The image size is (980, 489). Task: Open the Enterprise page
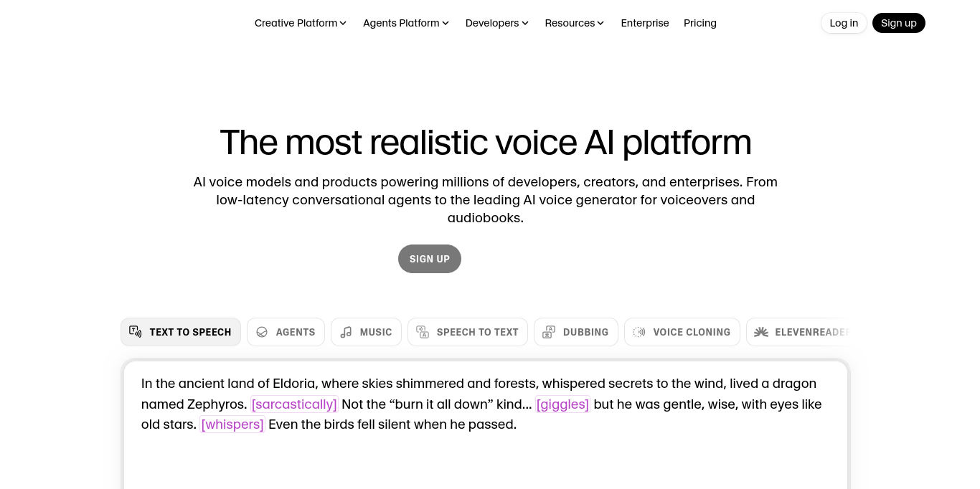pos(644,22)
